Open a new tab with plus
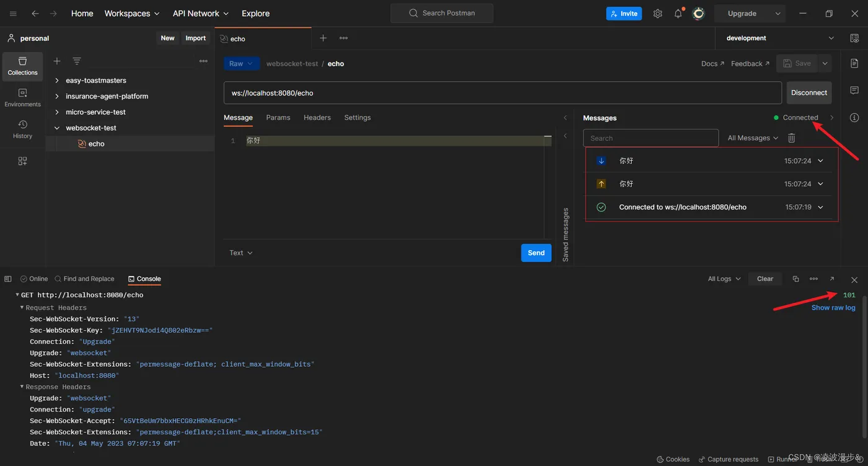 click(323, 38)
